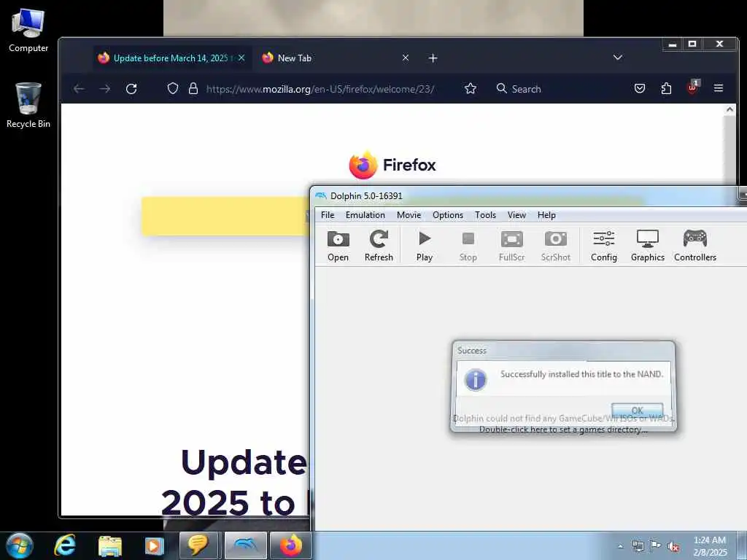The image size is (747, 560).
Task: Open Dolphin Config settings
Action: 603,246
